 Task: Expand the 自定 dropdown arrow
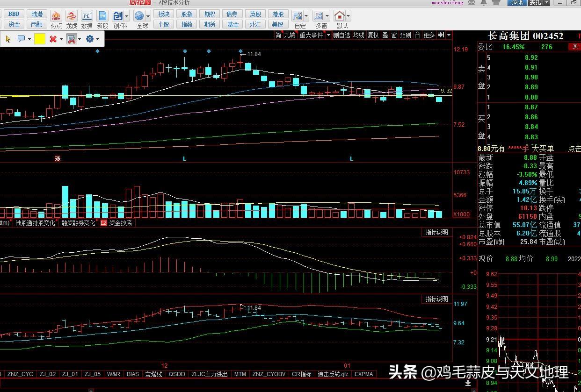pos(306,16)
